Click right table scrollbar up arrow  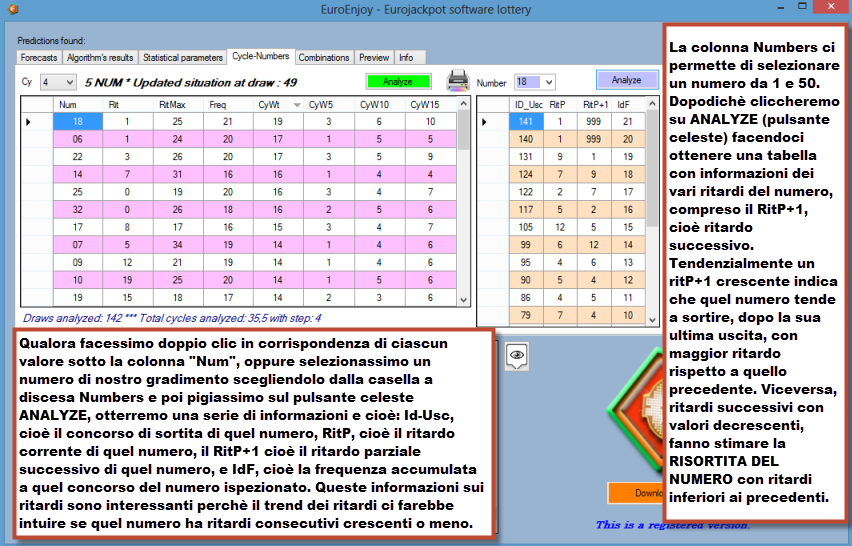point(653,103)
